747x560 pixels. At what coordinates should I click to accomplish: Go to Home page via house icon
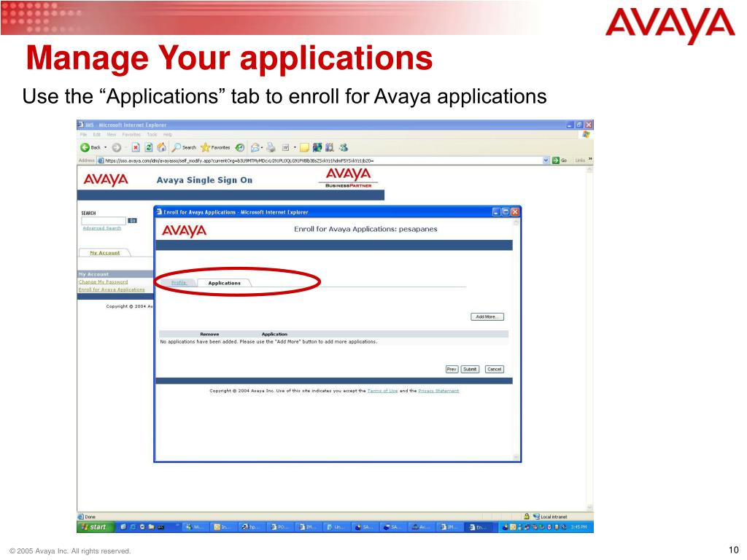tap(161, 147)
